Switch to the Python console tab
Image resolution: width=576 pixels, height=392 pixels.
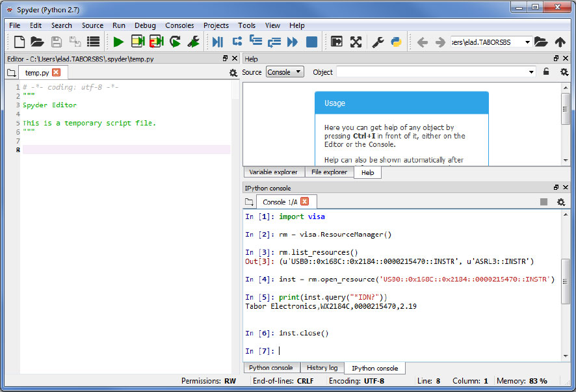(270, 368)
